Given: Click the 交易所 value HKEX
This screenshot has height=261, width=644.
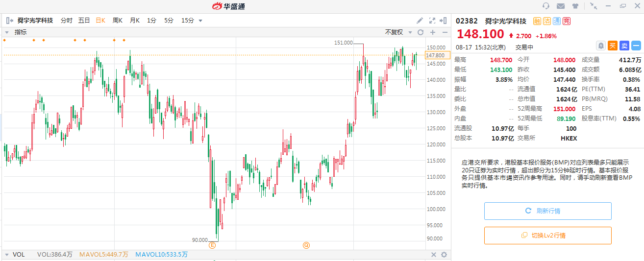Looking at the screenshot, I should (569, 138).
